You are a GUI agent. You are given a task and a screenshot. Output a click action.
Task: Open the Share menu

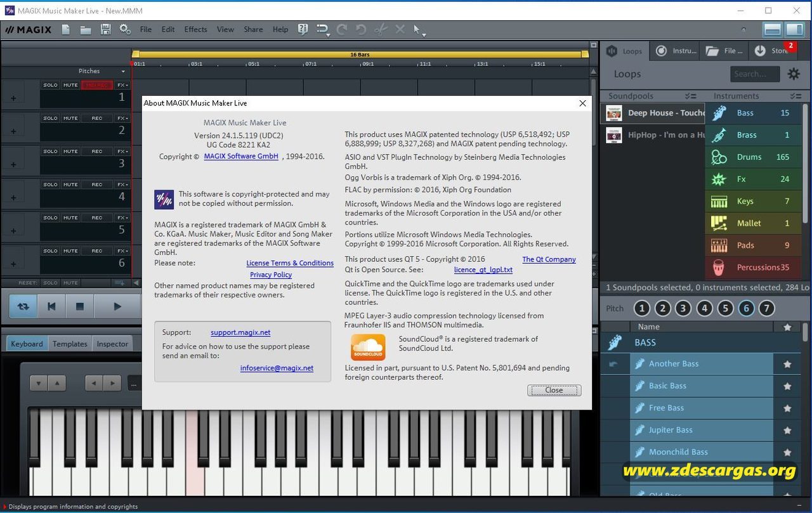click(x=253, y=29)
